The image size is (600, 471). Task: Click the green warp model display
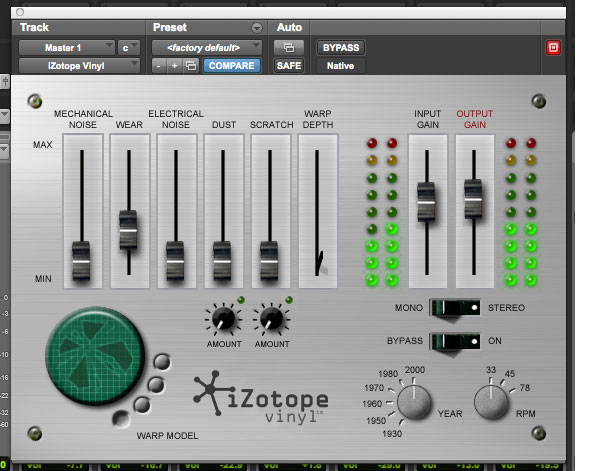pos(95,356)
